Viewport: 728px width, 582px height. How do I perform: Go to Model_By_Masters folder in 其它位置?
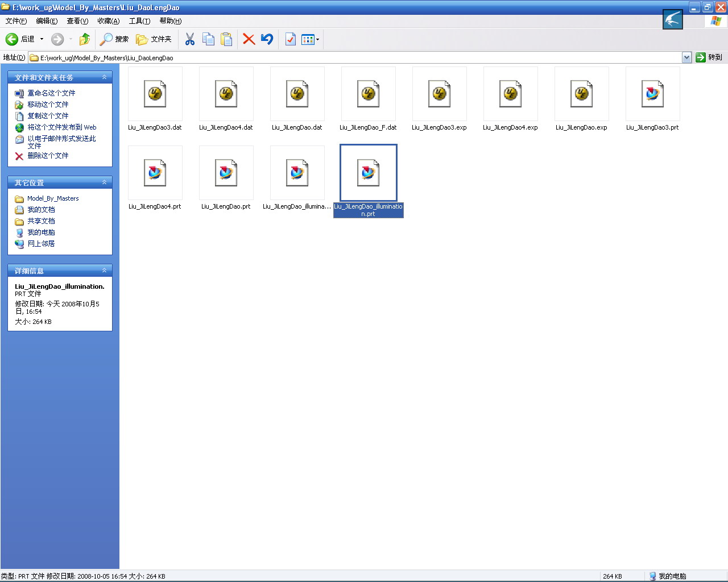click(x=53, y=198)
